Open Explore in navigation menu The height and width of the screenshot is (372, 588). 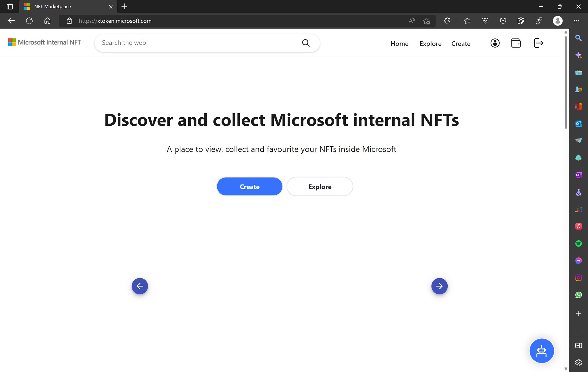(430, 44)
